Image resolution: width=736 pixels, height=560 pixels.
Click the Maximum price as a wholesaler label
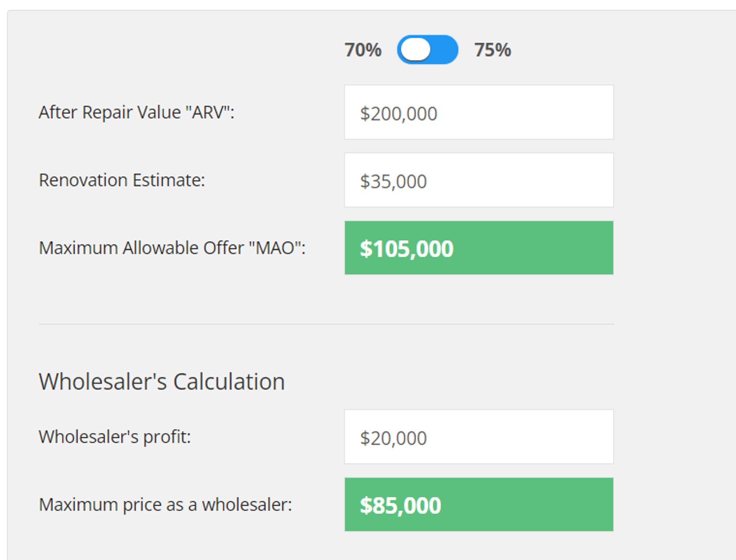(165, 505)
